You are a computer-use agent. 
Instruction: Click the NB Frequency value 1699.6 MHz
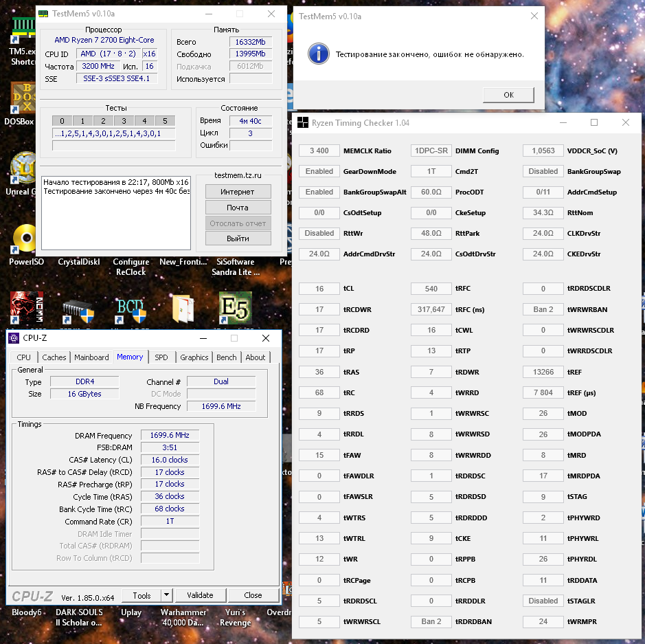point(221,406)
